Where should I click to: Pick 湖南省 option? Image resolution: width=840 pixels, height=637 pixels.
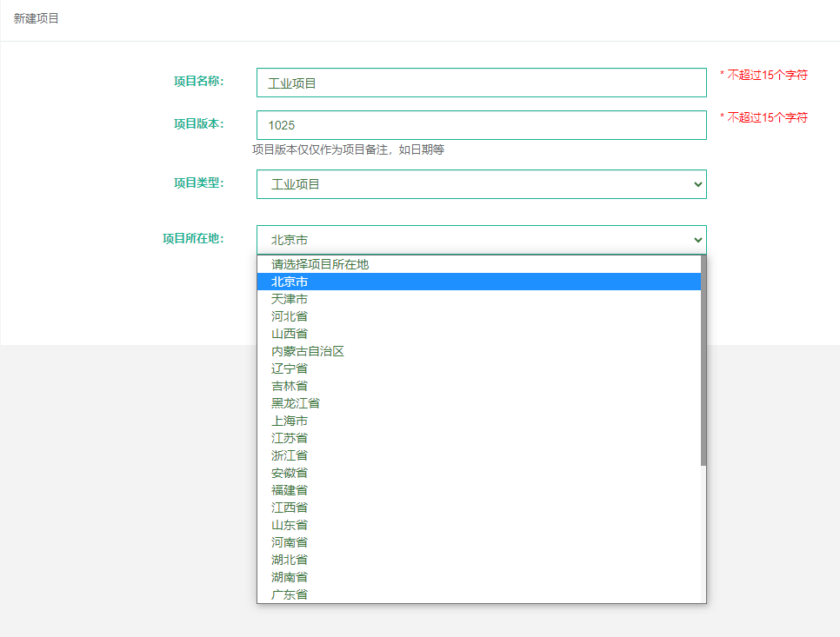(478, 578)
